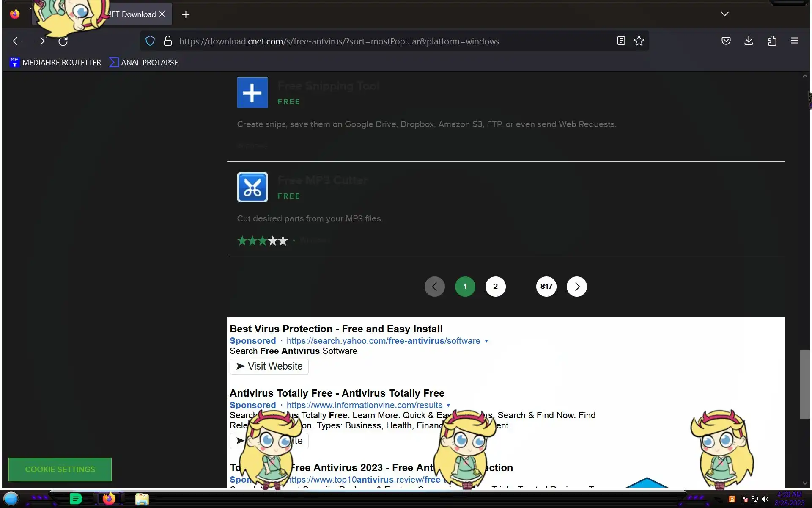Click the Firefox reload page icon
This screenshot has height=508, width=812.
[x=63, y=41]
